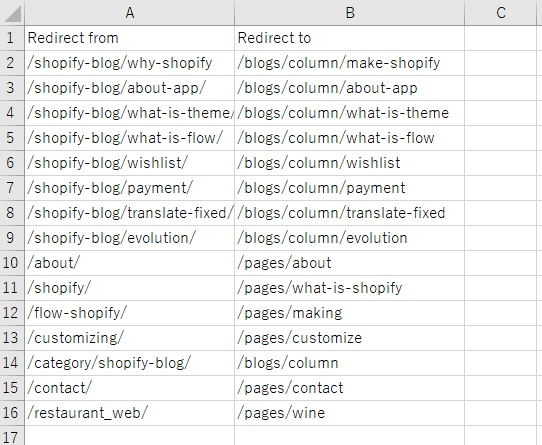Click the 'Redirect to' header cell

(349, 38)
